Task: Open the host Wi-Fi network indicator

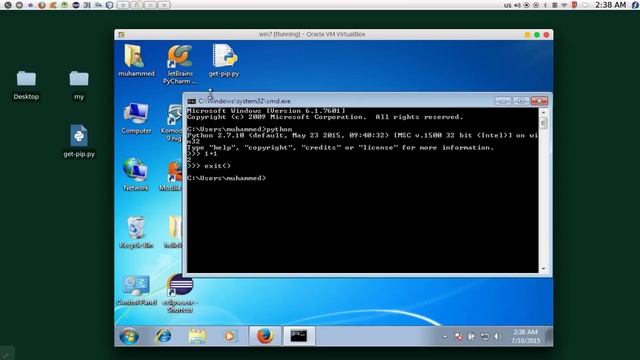Action: coord(564,5)
